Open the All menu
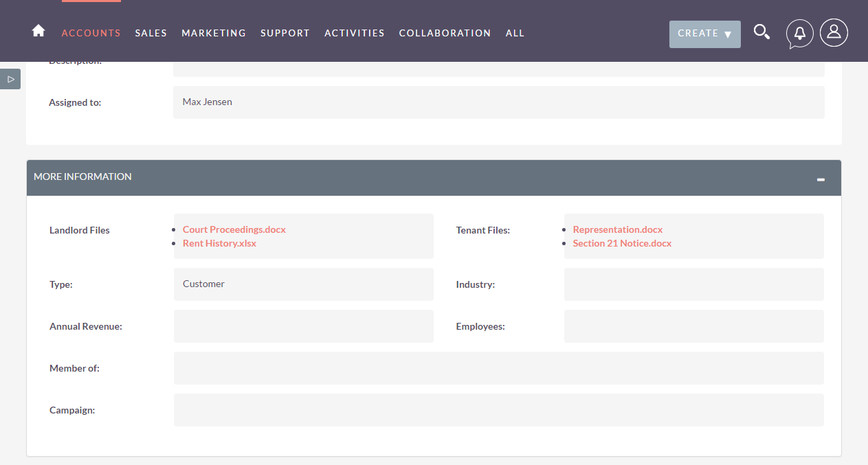 515,33
